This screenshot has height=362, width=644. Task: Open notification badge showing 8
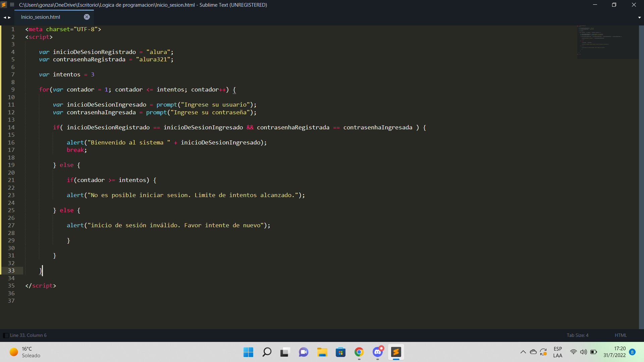pyautogui.click(x=632, y=352)
